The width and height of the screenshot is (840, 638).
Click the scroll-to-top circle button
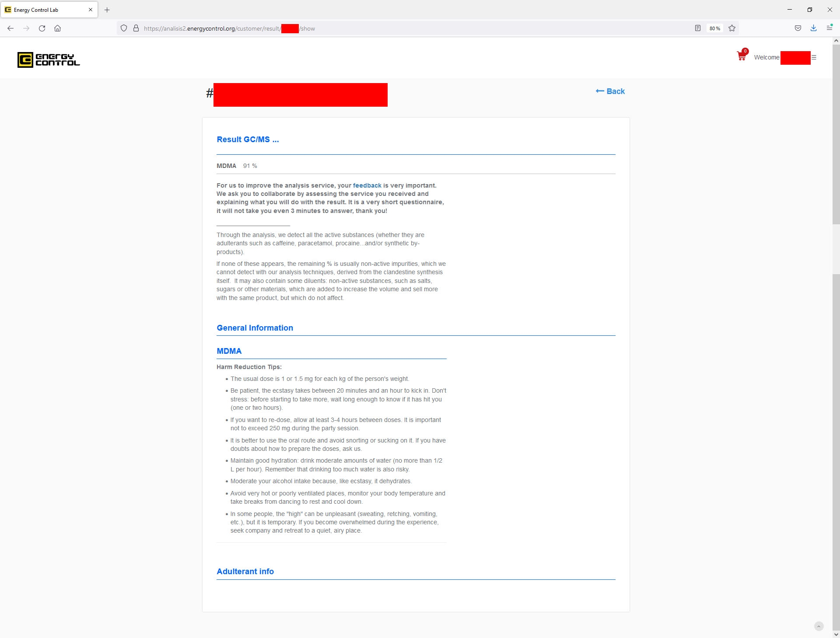pos(819,626)
